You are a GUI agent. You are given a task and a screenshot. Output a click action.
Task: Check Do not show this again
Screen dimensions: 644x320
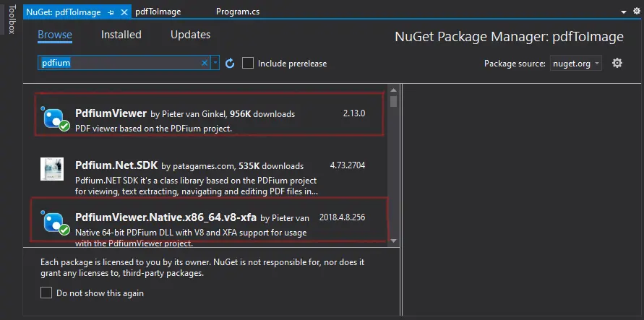[46, 293]
